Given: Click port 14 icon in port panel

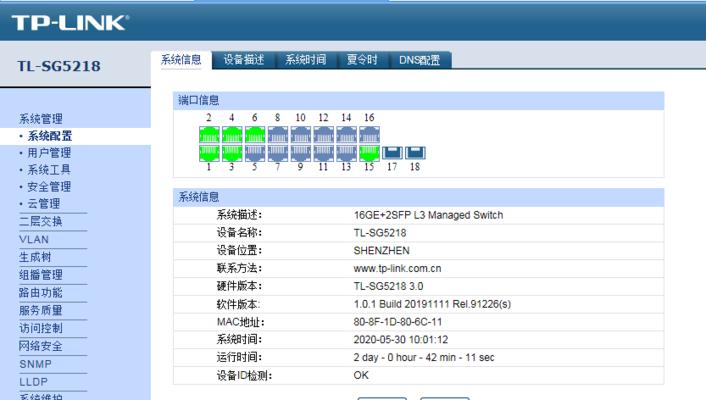Looking at the screenshot, I should click(x=346, y=135).
